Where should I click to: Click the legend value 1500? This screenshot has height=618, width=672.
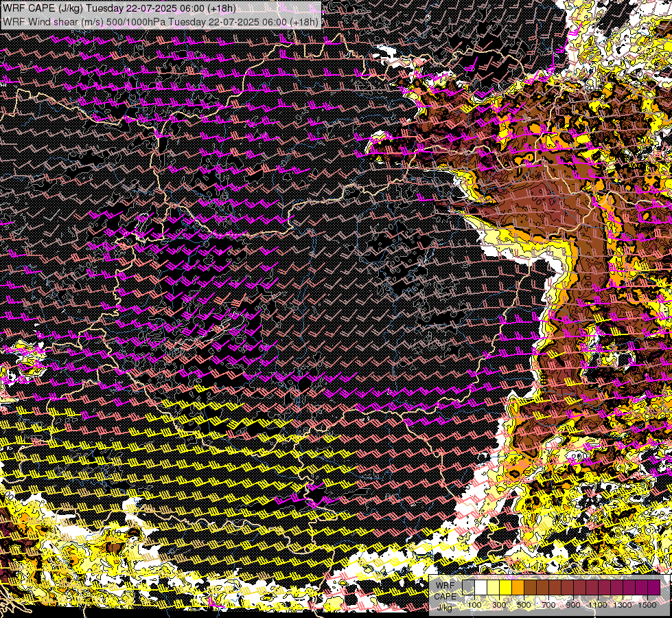point(647,605)
